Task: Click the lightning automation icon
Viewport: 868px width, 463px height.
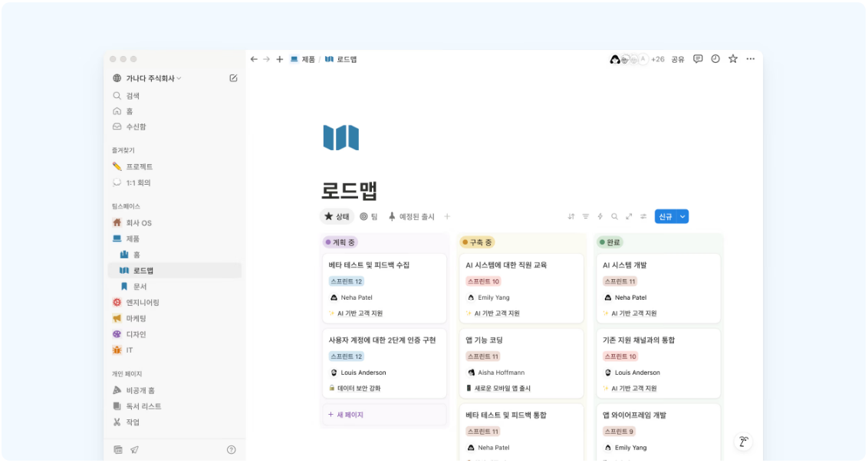Action: pyautogui.click(x=600, y=216)
